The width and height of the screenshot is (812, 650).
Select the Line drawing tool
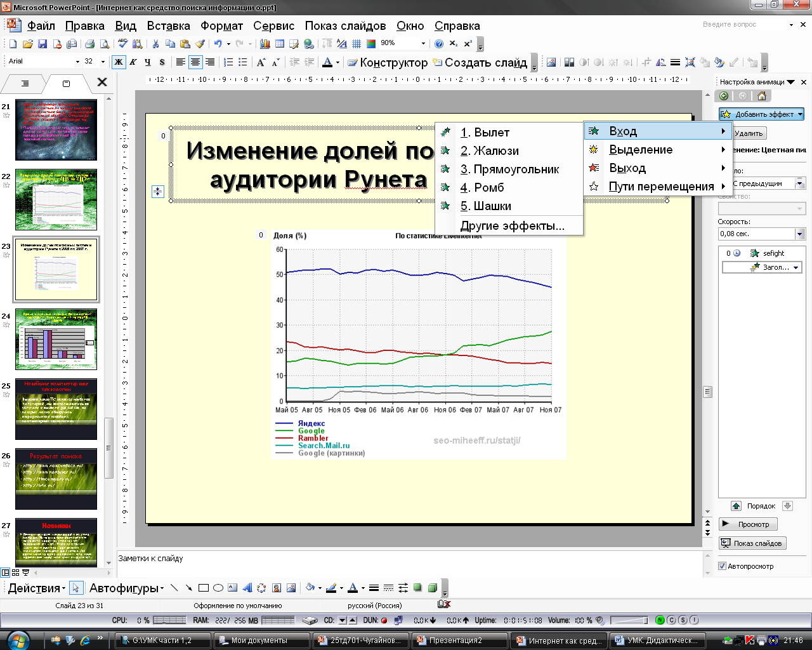(174, 588)
